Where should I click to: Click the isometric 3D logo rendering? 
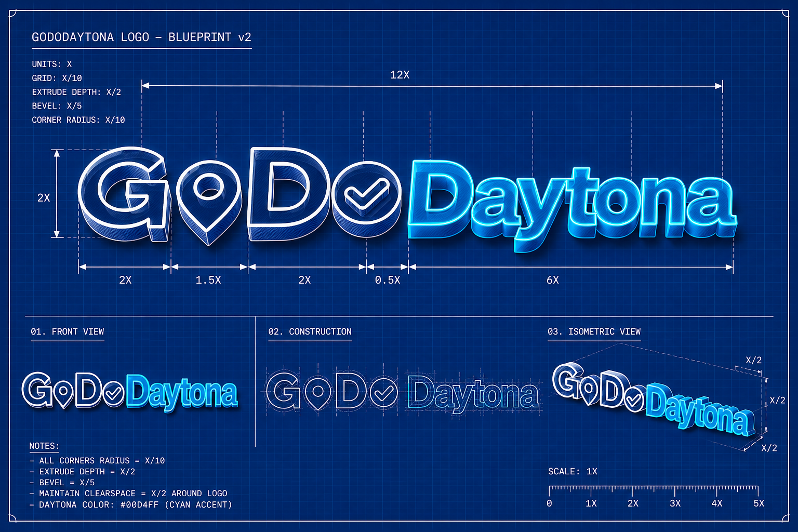pyautogui.click(x=654, y=399)
